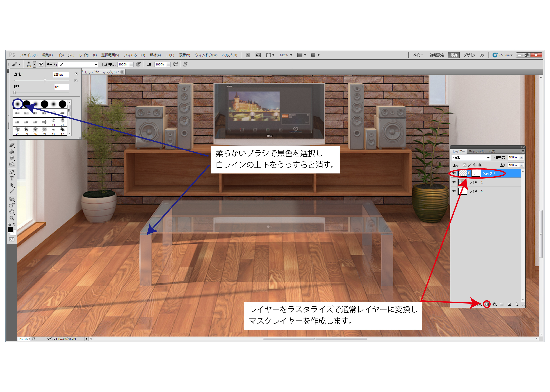Toggle visibility of レイヤー 1
The height and width of the screenshot is (392, 550).
click(454, 182)
